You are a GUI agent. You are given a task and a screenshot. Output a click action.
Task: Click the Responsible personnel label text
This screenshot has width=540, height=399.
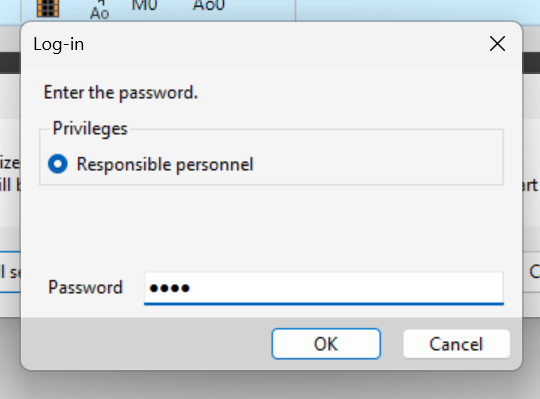click(165, 165)
